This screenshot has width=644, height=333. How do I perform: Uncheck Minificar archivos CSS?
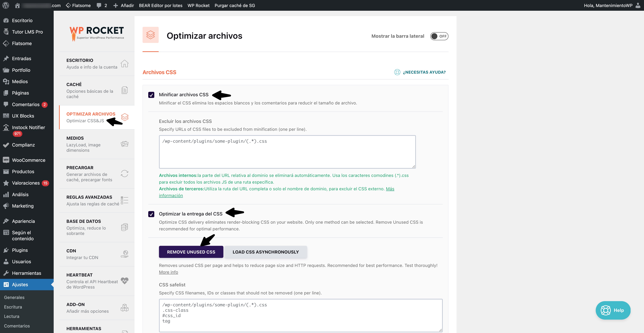click(151, 95)
